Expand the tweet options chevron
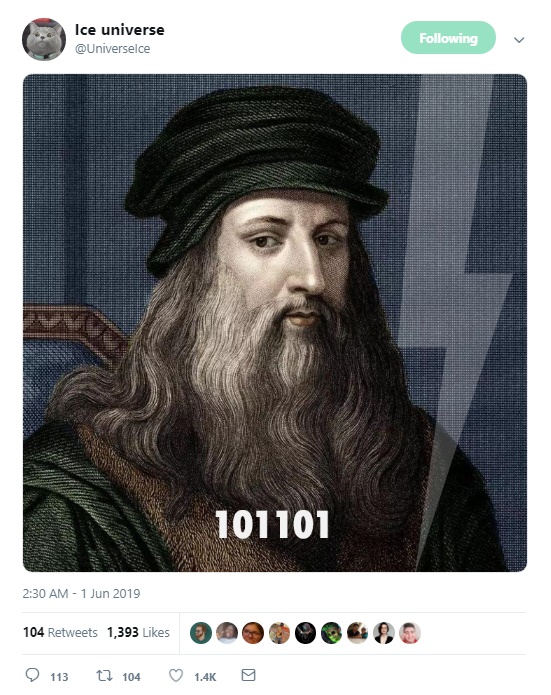This screenshot has width=551, height=695. coord(519,40)
